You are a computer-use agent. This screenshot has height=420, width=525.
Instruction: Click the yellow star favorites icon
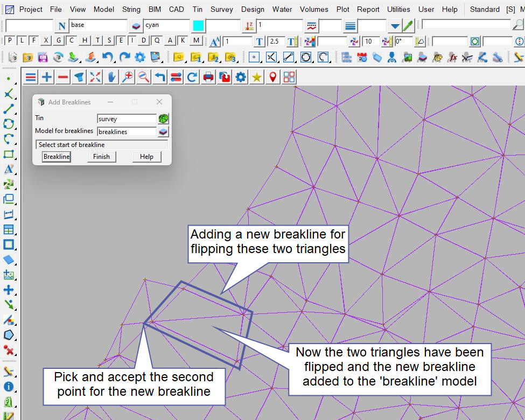[257, 78]
